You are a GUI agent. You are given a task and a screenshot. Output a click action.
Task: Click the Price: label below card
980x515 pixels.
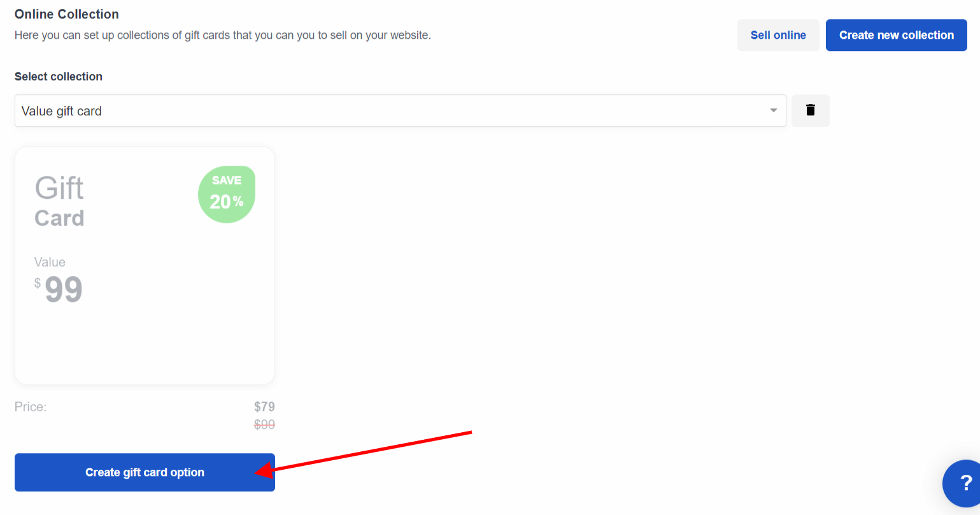pos(31,407)
